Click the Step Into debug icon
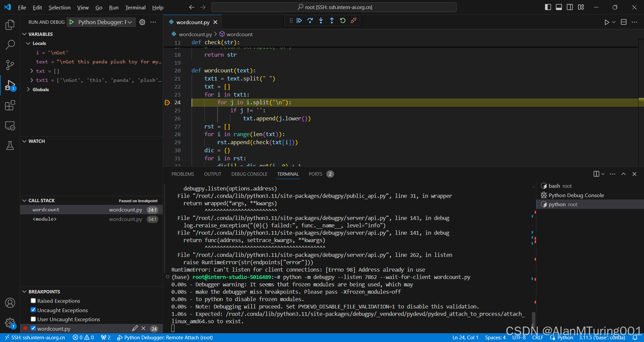Viewport: 644px width, 342px height. coord(321,20)
